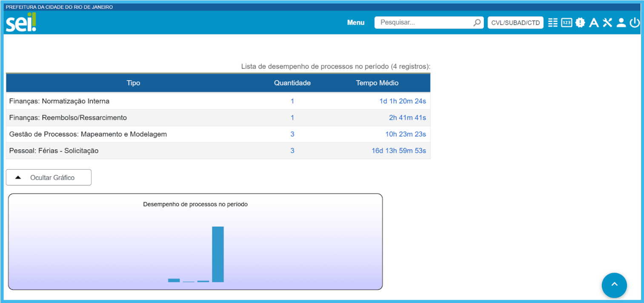Open the main Menu
644x303 pixels.
(355, 23)
